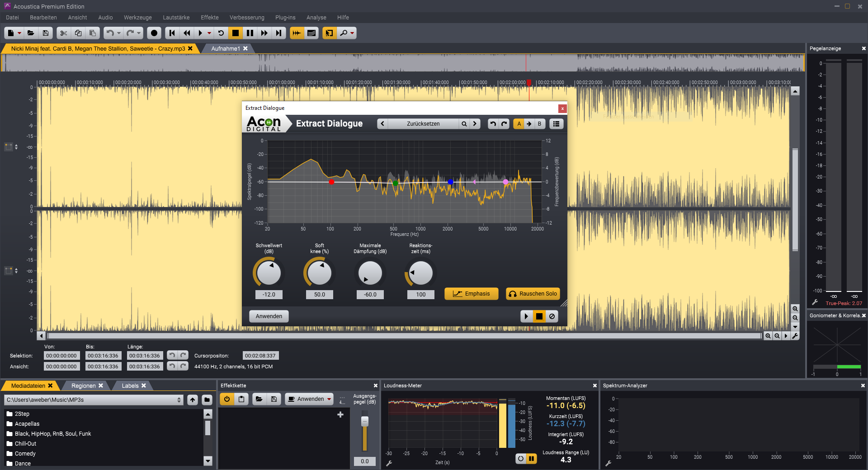This screenshot has width=868, height=470.
Task: Click the Anwenden button in Extract Dialogue
Action: coord(269,316)
